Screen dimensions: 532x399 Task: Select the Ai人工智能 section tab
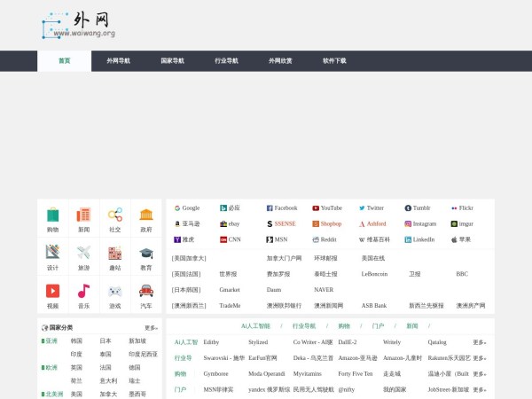click(256, 326)
